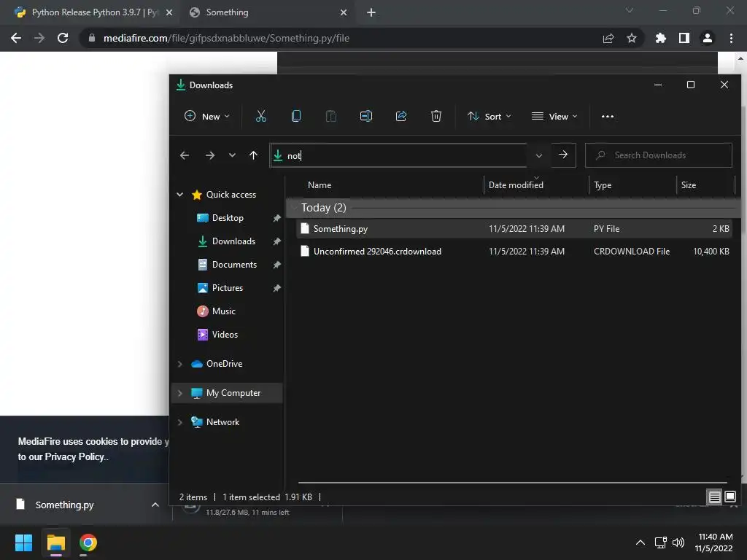Go back in File Explorer navigation
747x560 pixels.
pyautogui.click(x=185, y=155)
